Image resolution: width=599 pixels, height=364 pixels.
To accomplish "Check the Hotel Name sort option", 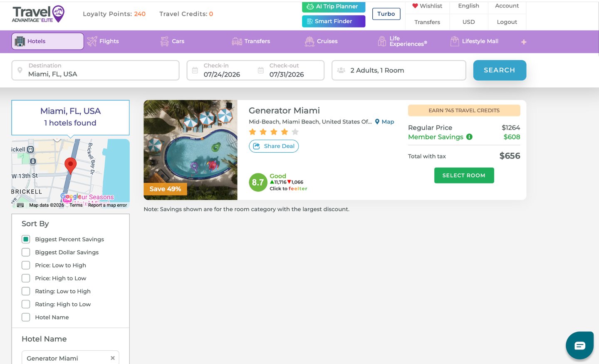I will (26, 317).
